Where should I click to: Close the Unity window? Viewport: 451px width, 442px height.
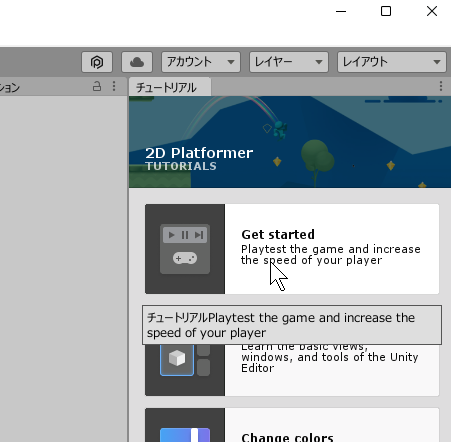click(x=432, y=11)
